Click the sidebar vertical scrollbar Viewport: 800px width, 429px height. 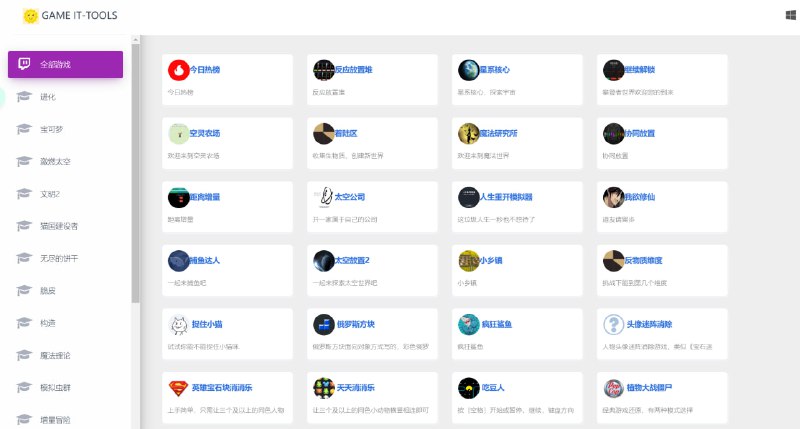pos(136,180)
